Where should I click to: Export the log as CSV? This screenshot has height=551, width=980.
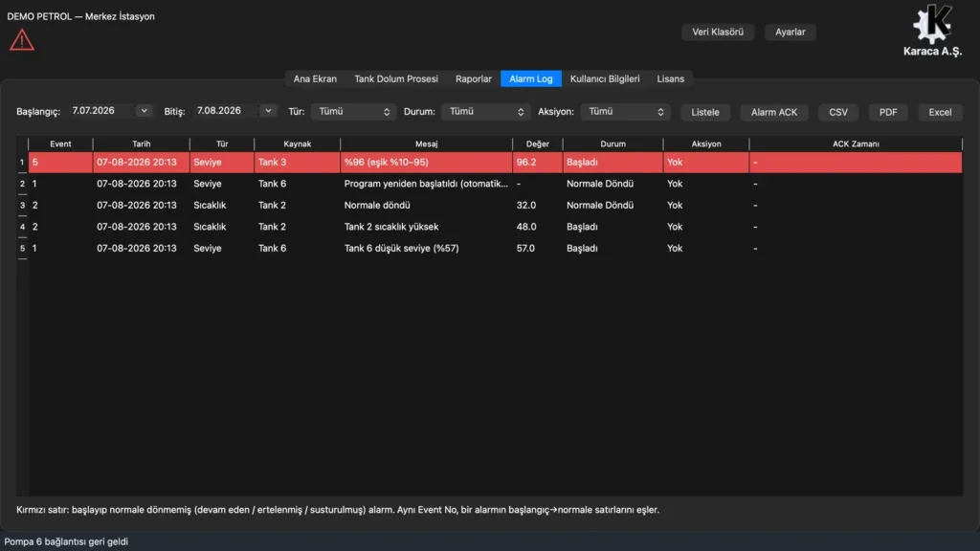(x=838, y=113)
